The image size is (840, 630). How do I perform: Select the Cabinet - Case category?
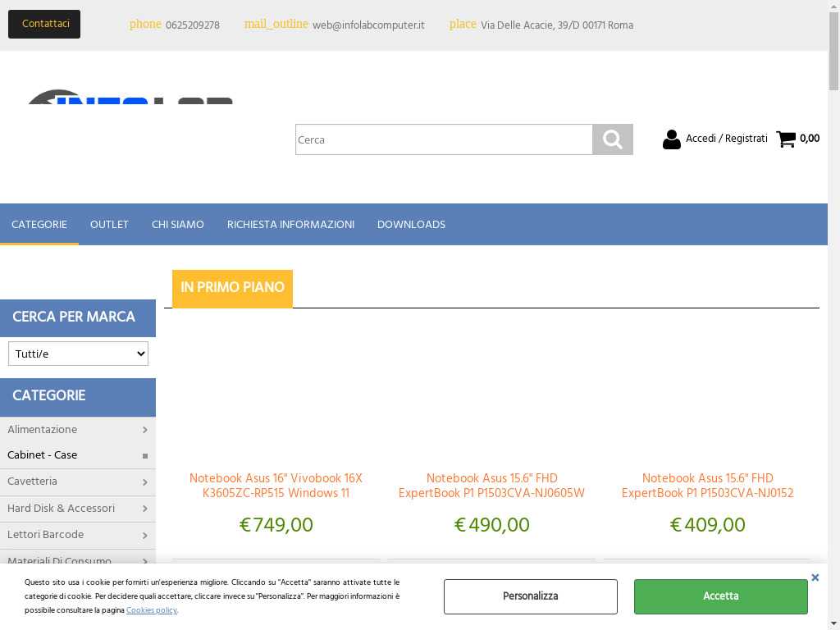point(43,455)
